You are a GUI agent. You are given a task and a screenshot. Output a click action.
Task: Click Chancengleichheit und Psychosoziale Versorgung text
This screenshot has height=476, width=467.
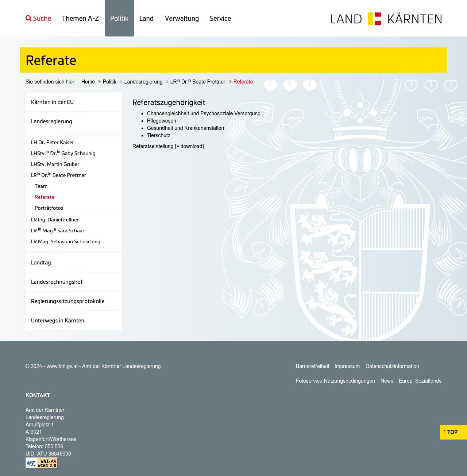204,113
